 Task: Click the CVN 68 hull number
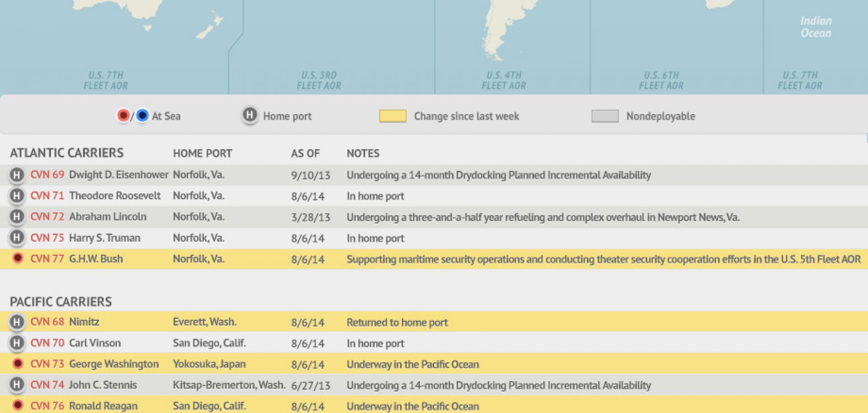coord(47,322)
